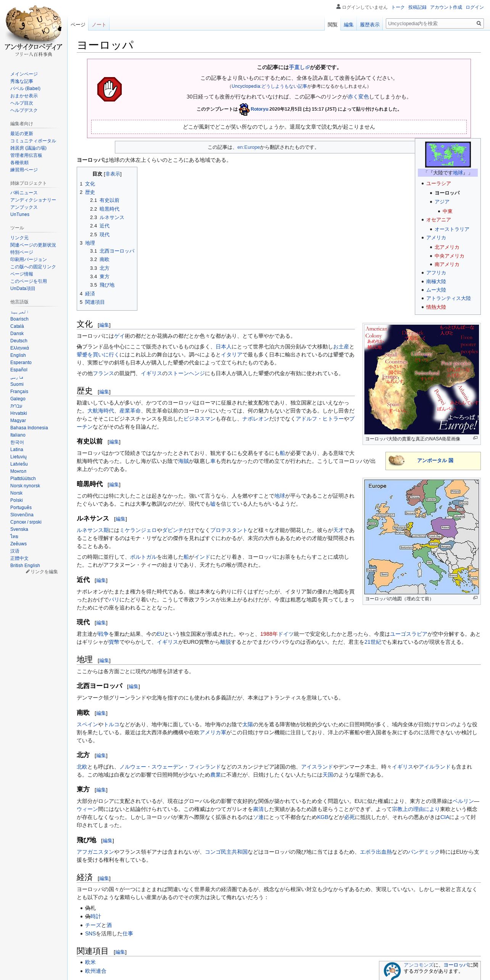Screen dimensions: 490x980
Task: Open British English language link
Action: pos(25,566)
